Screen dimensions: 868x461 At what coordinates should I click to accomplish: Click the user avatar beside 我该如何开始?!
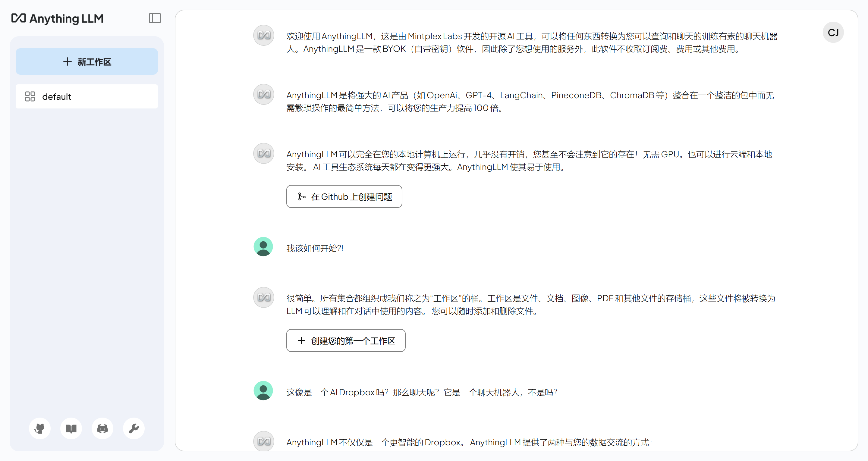pyautogui.click(x=263, y=247)
